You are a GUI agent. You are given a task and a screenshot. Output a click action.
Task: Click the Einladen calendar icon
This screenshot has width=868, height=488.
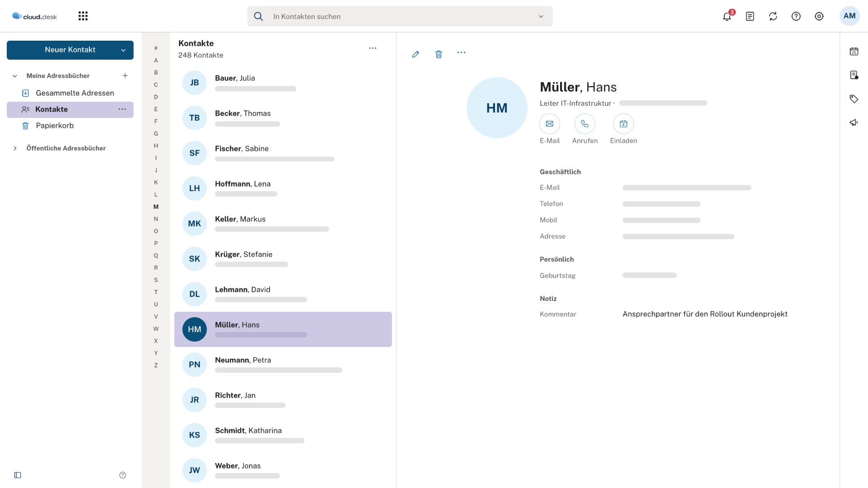(623, 123)
